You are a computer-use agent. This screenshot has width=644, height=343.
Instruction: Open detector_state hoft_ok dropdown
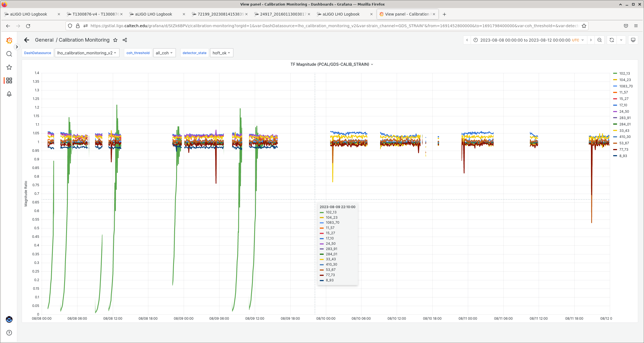click(221, 53)
